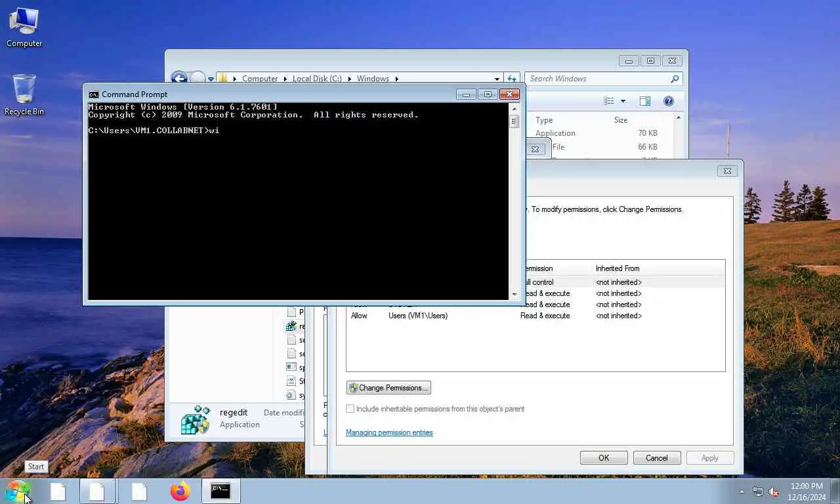The image size is (840, 504).
Task: Expand the arrow after Windows breadcrumb
Action: 396,79
